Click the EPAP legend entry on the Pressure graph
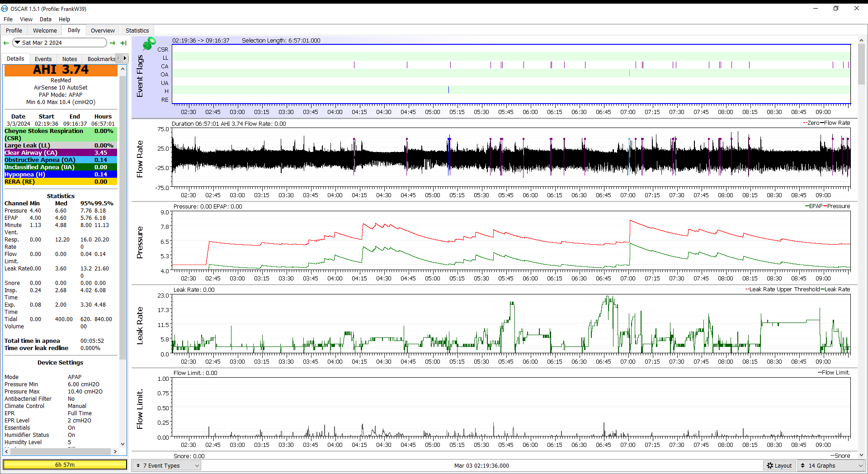This screenshot has height=474, width=868. point(814,206)
